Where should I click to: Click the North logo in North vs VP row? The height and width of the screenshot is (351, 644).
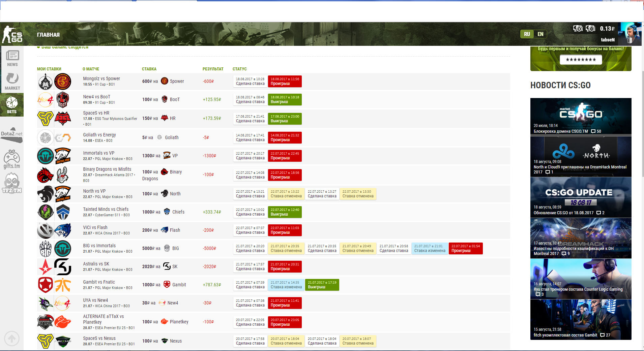pyautogui.click(x=46, y=194)
